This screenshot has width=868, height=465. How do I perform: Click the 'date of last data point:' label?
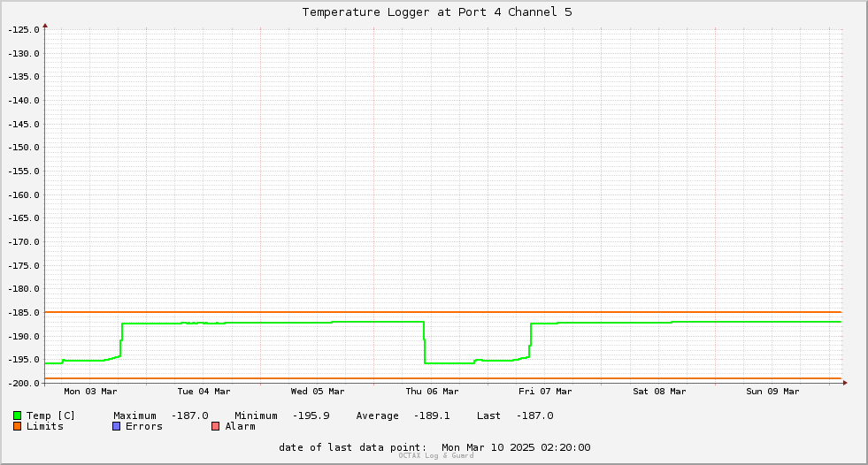[x=353, y=447]
